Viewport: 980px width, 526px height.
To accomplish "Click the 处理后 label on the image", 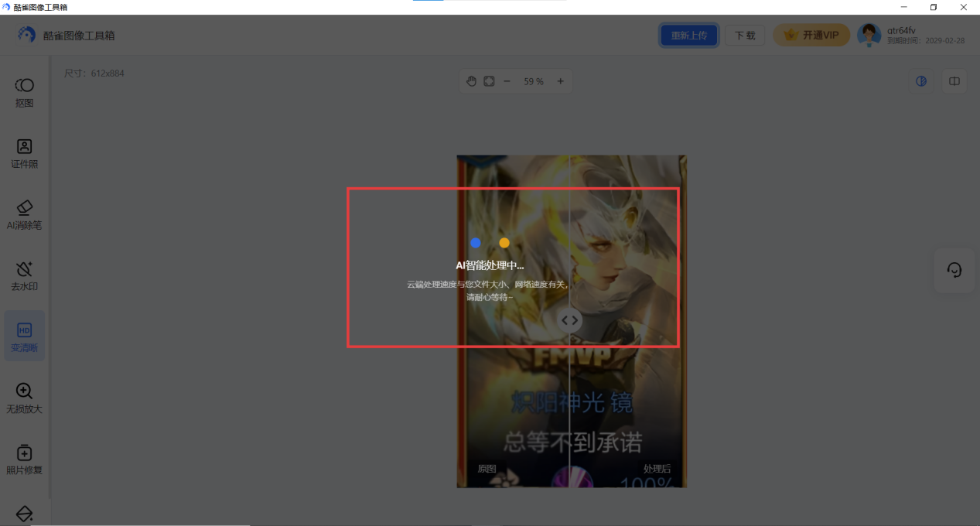I will click(x=657, y=469).
